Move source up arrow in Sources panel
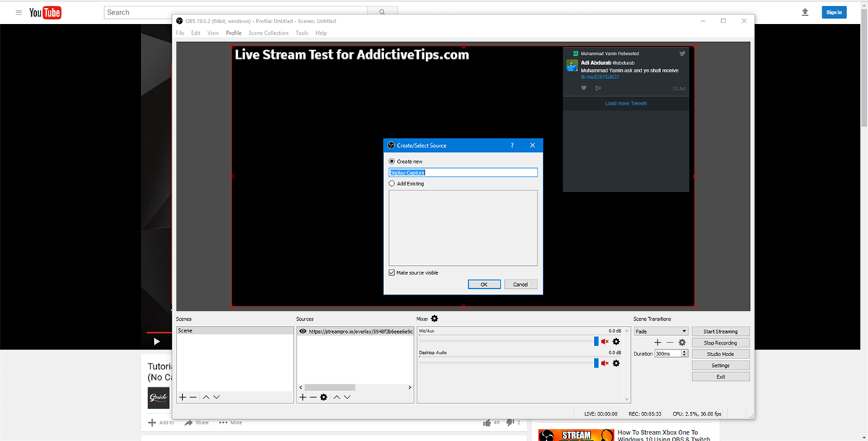The height and width of the screenshot is (441, 868). point(337,397)
